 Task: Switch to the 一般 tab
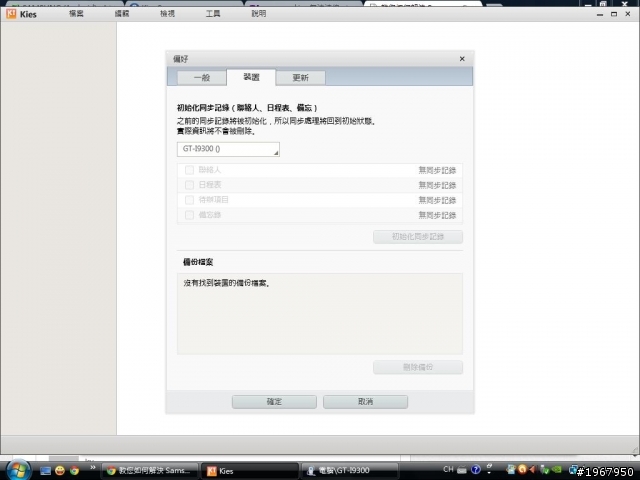202,78
